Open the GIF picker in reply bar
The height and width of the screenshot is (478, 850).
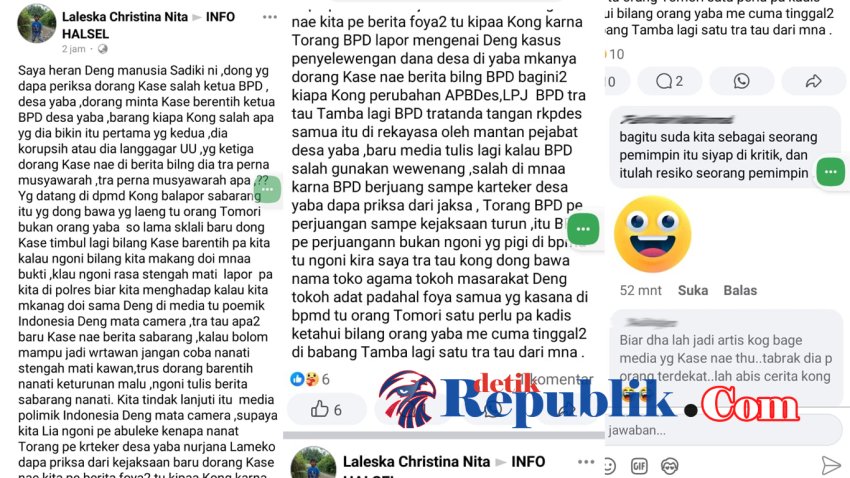(639, 466)
